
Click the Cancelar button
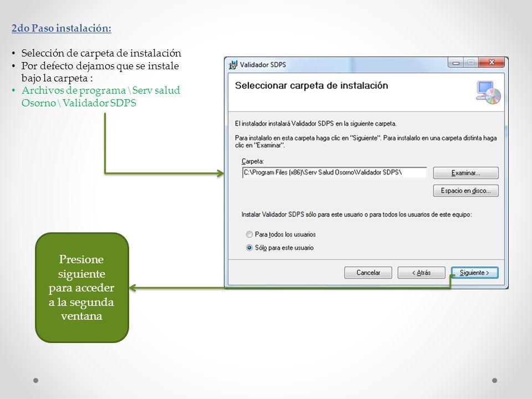[x=368, y=273]
